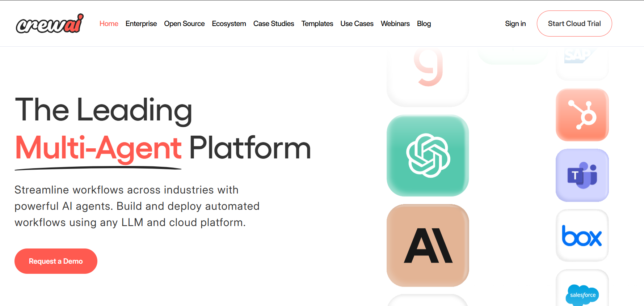
Task: Choose the Box logo tile
Action: [x=582, y=235]
